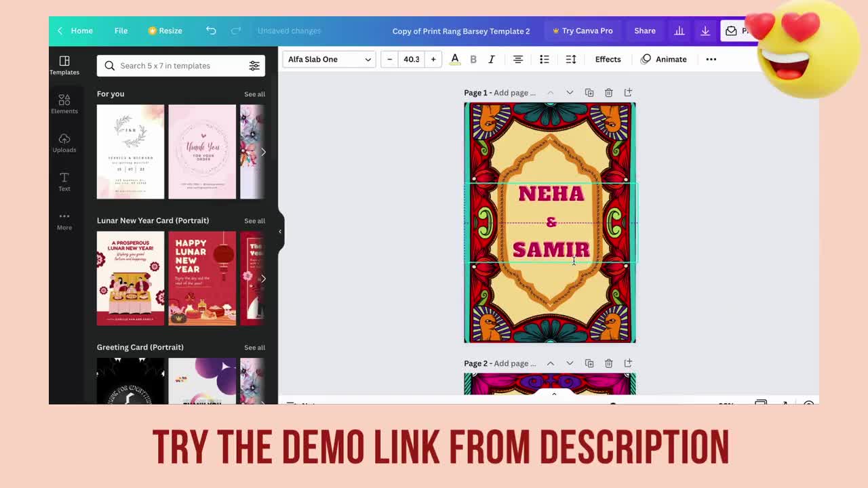This screenshot has width=868, height=488.
Task: Toggle bold formatting
Action: 473,59
